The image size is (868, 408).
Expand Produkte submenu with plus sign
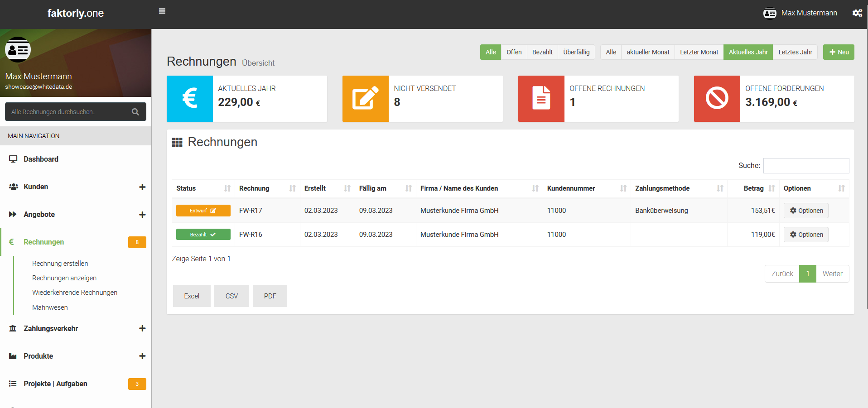142,356
